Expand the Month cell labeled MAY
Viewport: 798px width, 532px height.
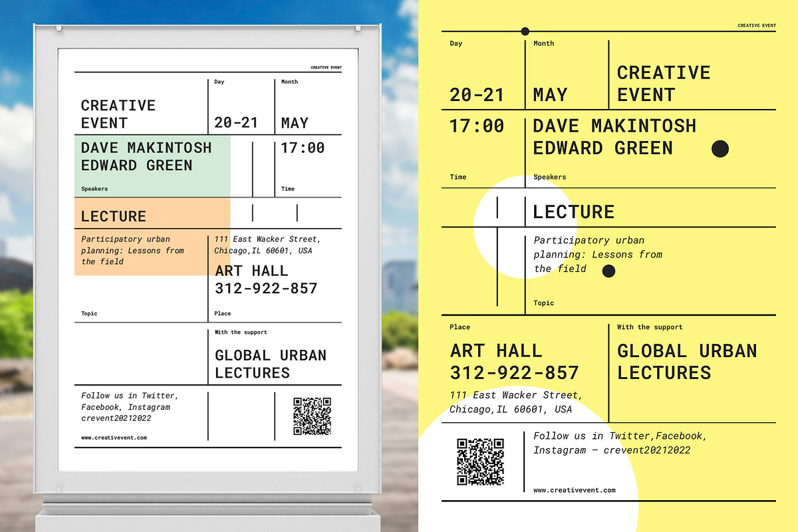tap(549, 94)
